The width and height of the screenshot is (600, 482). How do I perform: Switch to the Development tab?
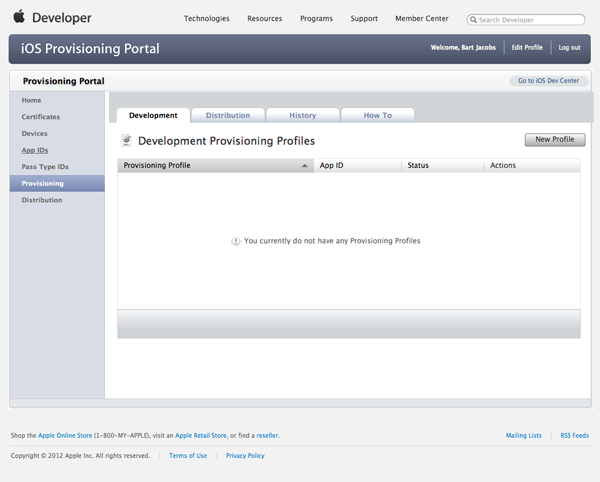[153, 115]
